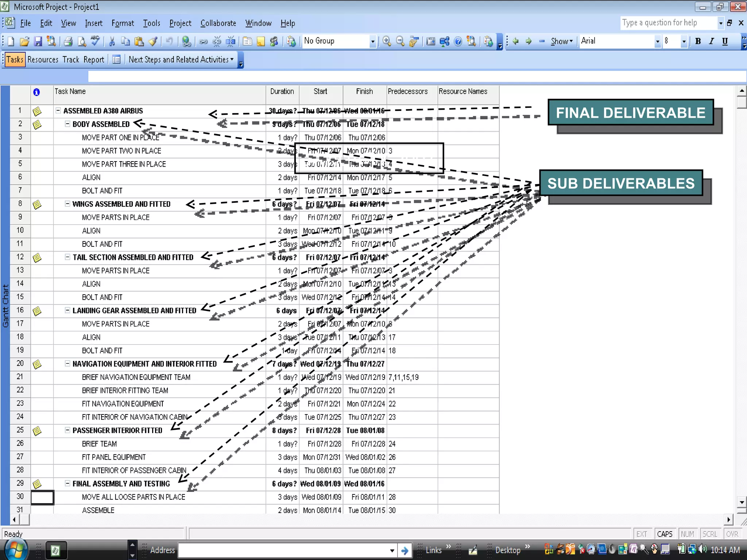This screenshot has width=747, height=560.
Task: Click the Address field in taskbar
Action: 283,550
